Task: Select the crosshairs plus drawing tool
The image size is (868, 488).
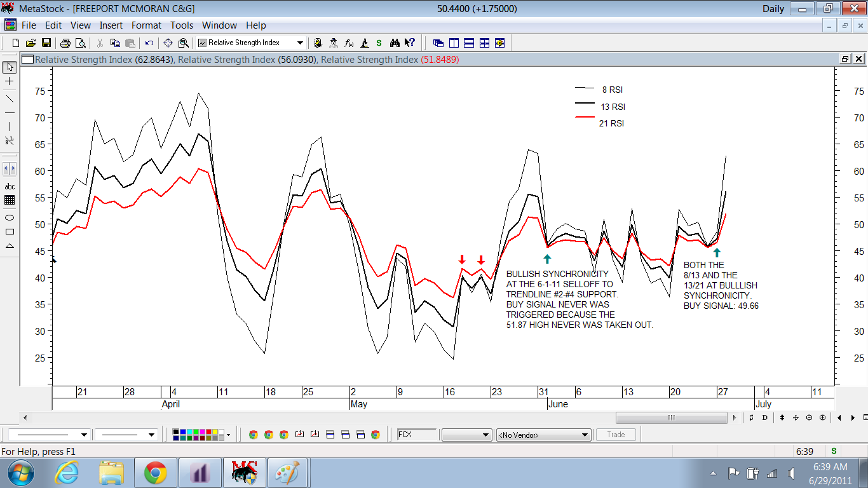Action: (10, 82)
